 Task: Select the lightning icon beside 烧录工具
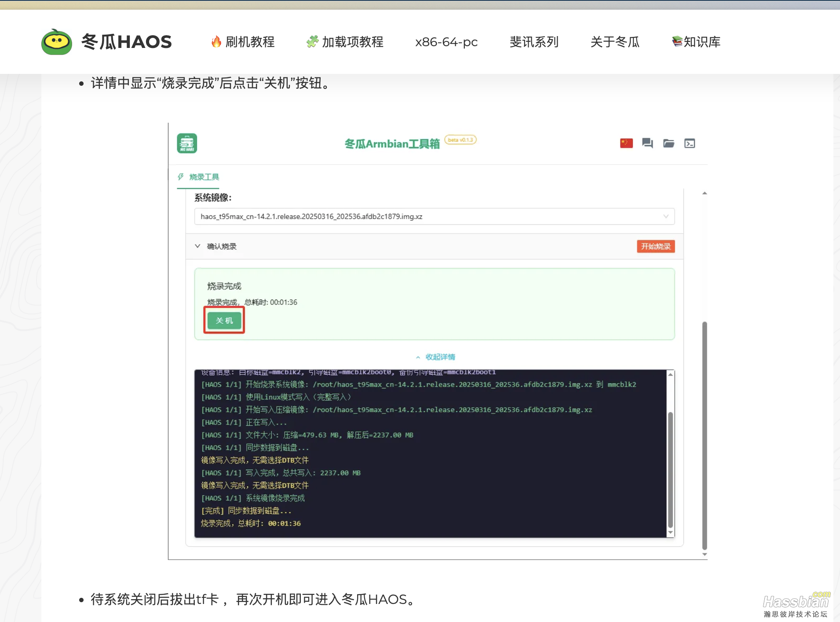[x=180, y=177]
